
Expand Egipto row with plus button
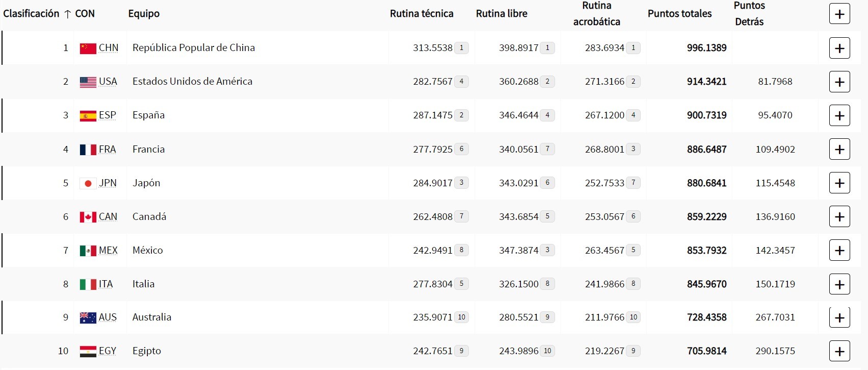coord(839,351)
